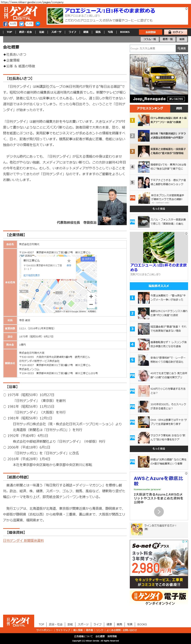Open 編集部オススメ 1 消費税 article
191x644 pixels.
pos(159,298)
